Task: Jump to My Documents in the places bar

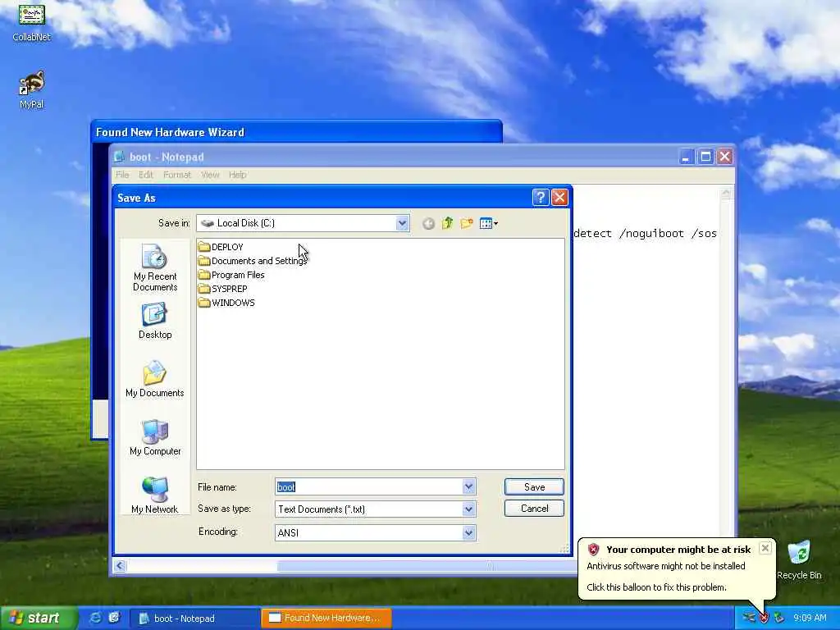Action: point(155,379)
